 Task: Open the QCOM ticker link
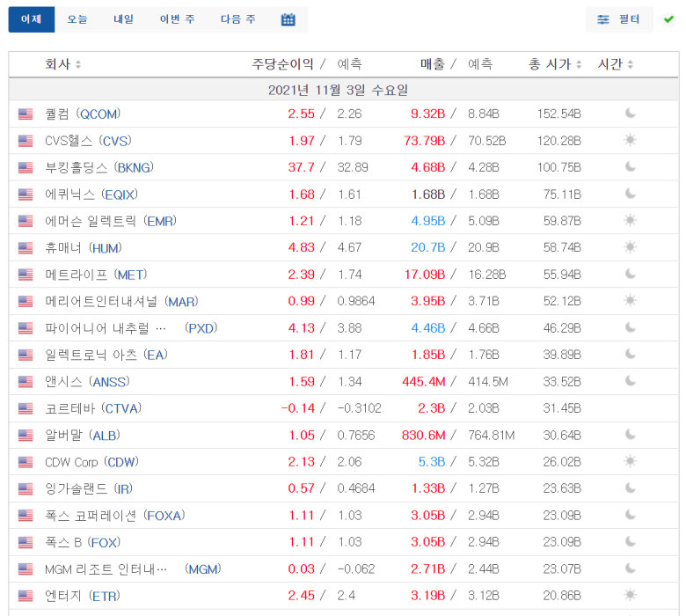pos(99,114)
